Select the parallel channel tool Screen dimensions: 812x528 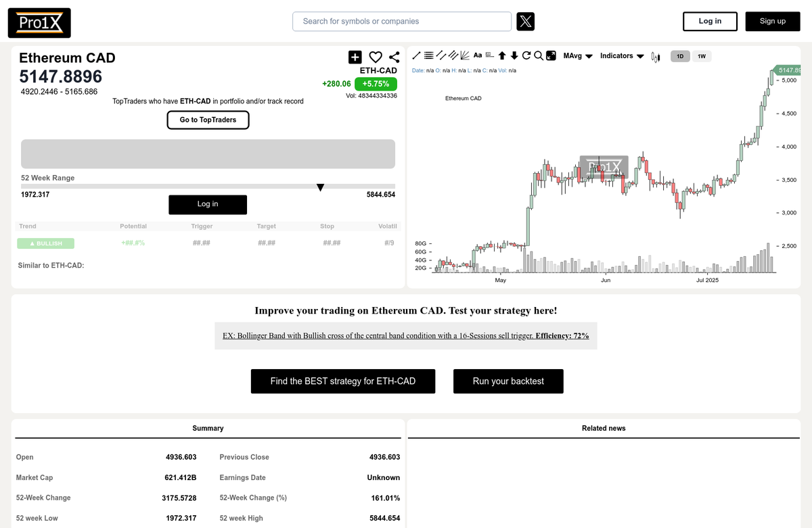(441, 55)
